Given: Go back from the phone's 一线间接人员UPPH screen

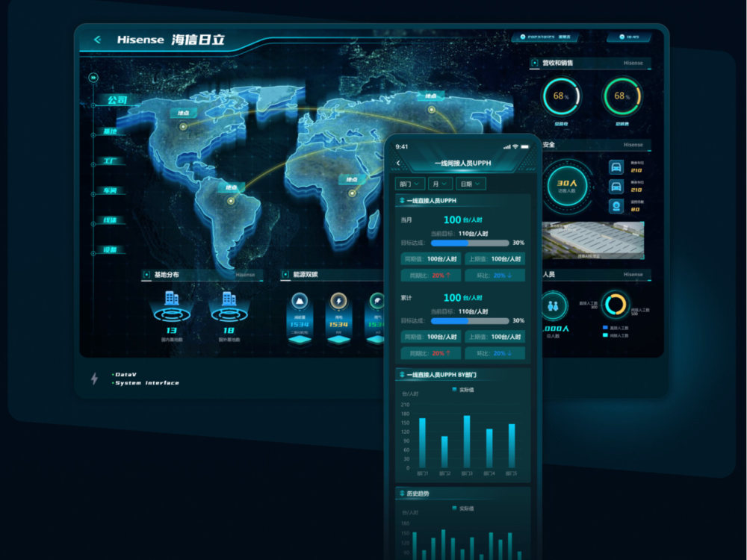Looking at the screenshot, I should click(398, 163).
